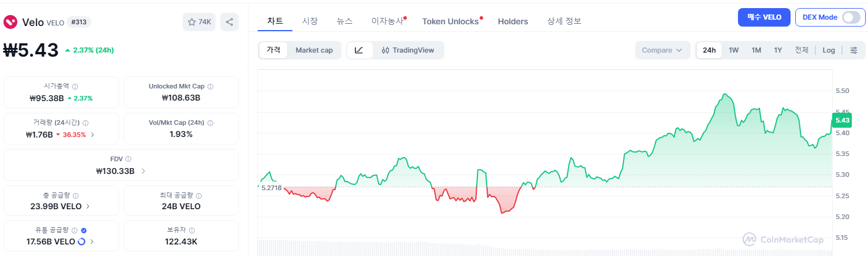Click the 5.43 current price marker
The width and height of the screenshot is (868, 256).
point(841,120)
